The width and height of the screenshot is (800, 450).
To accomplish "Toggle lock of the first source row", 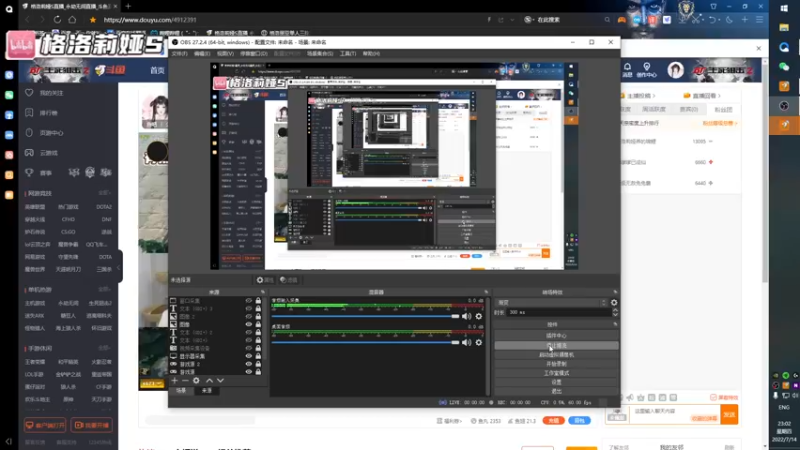I will [x=258, y=301].
